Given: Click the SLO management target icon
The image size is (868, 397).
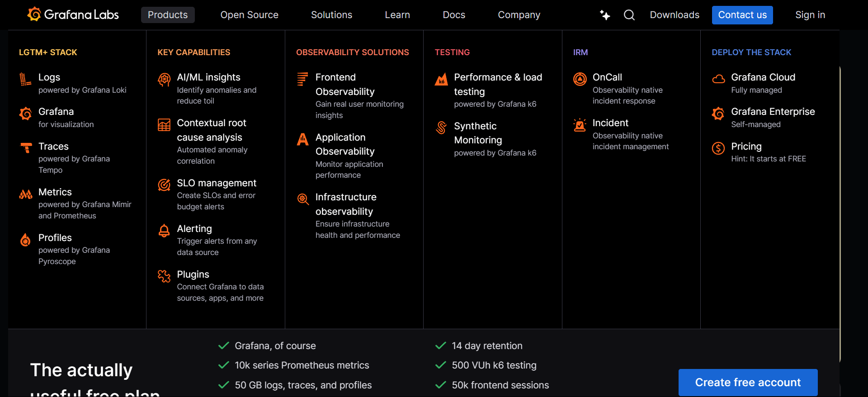Looking at the screenshot, I should click(x=164, y=185).
